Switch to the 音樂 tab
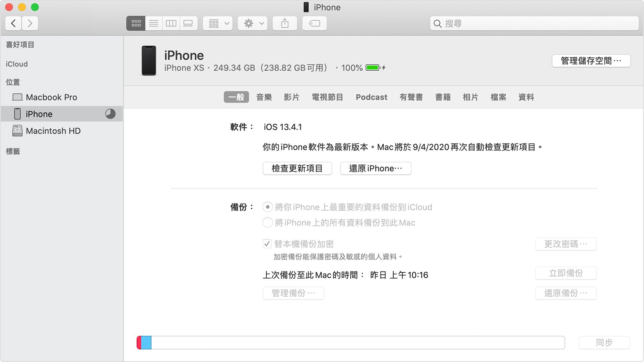The height and width of the screenshot is (362, 644). (264, 97)
